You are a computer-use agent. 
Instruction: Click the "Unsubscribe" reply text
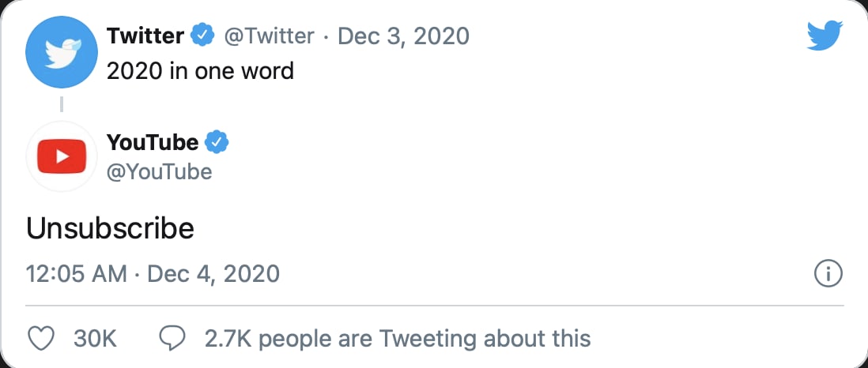click(110, 228)
